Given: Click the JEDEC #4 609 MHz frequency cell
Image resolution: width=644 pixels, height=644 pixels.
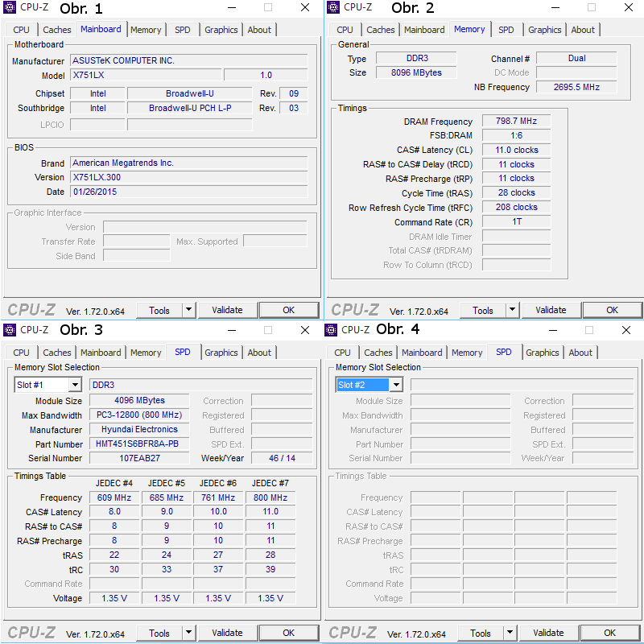Looking at the screenshot, I should point(114,497).
